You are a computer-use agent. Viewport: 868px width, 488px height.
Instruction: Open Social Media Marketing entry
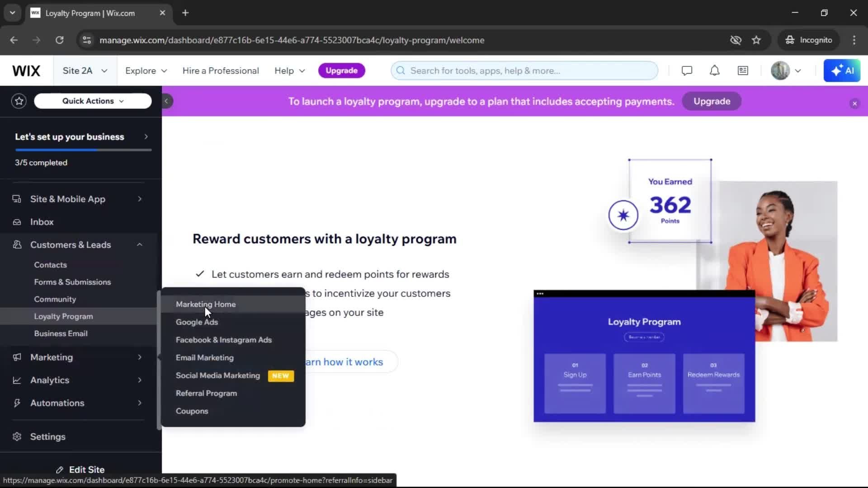233,375
